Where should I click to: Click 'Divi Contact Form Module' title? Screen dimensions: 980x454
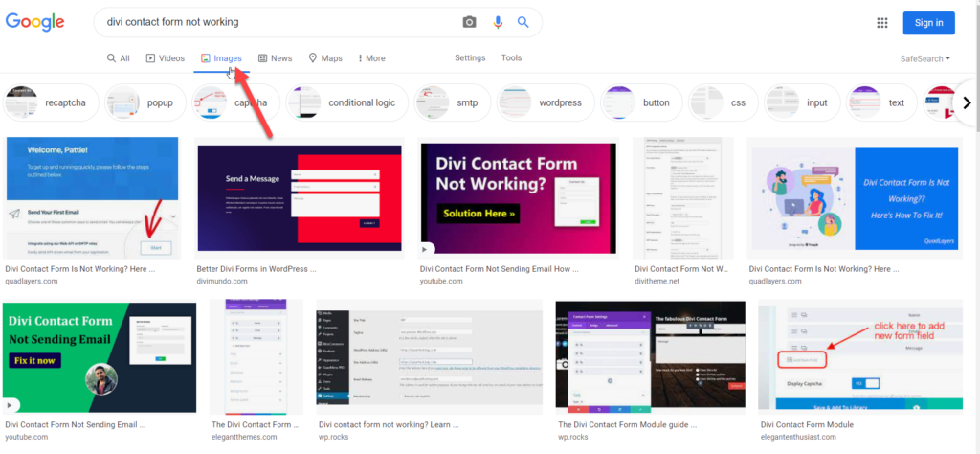coord(807,424)
